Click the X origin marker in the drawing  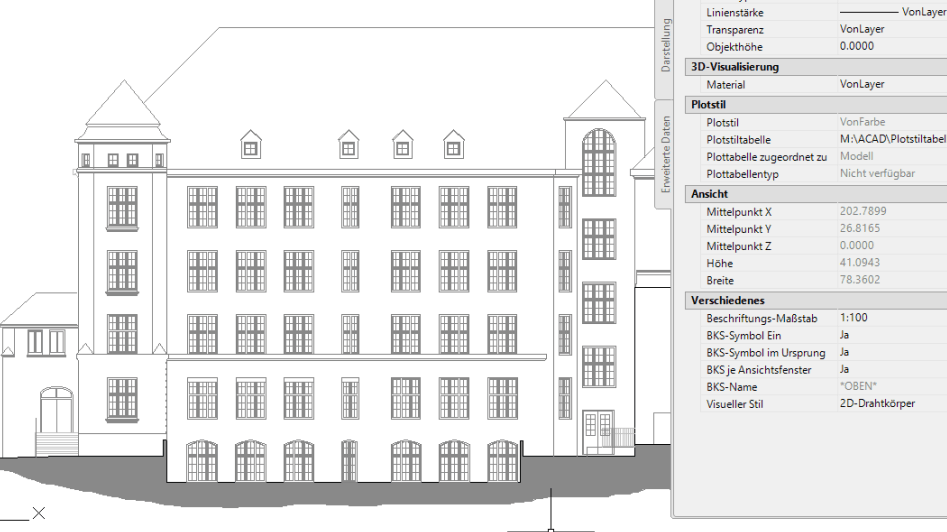tap(38, 513)
